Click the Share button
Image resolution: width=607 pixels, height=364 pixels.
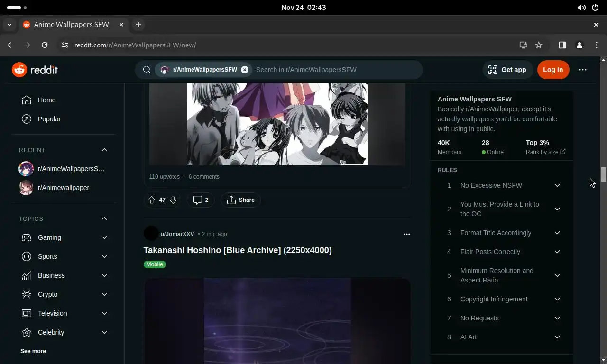(x=241, y=200)
